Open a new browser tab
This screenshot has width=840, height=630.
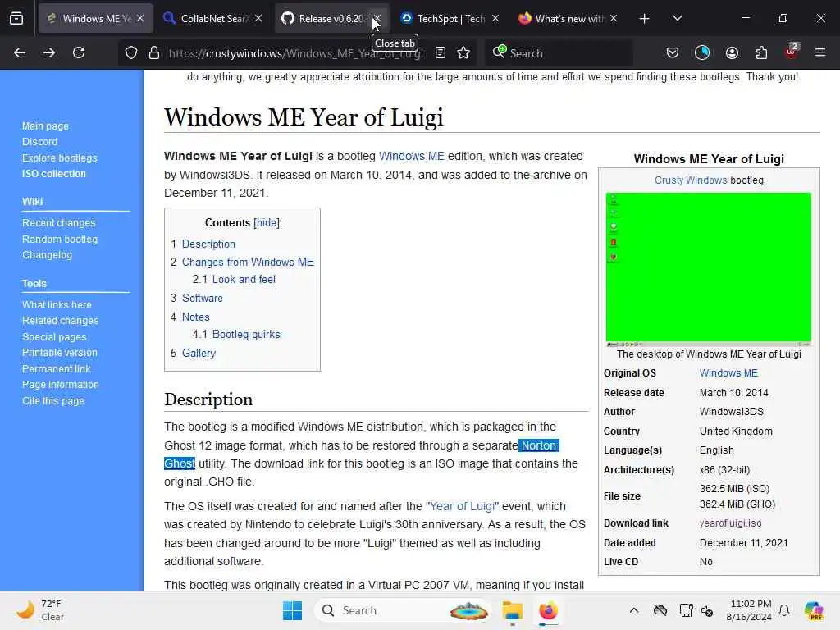point(645,19)
